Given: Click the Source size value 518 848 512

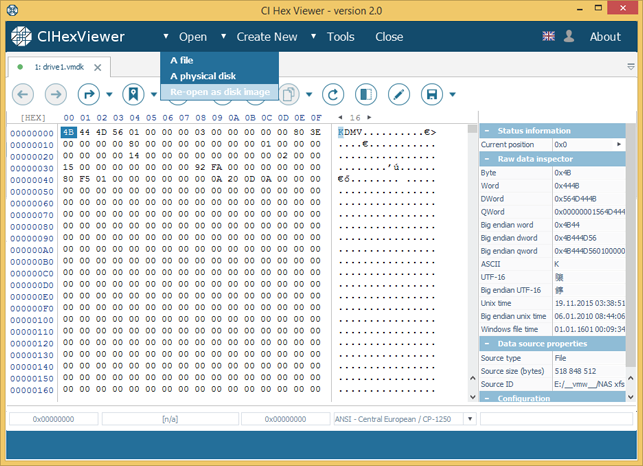Looking at the screenshot, I should [x=575, y=371].
